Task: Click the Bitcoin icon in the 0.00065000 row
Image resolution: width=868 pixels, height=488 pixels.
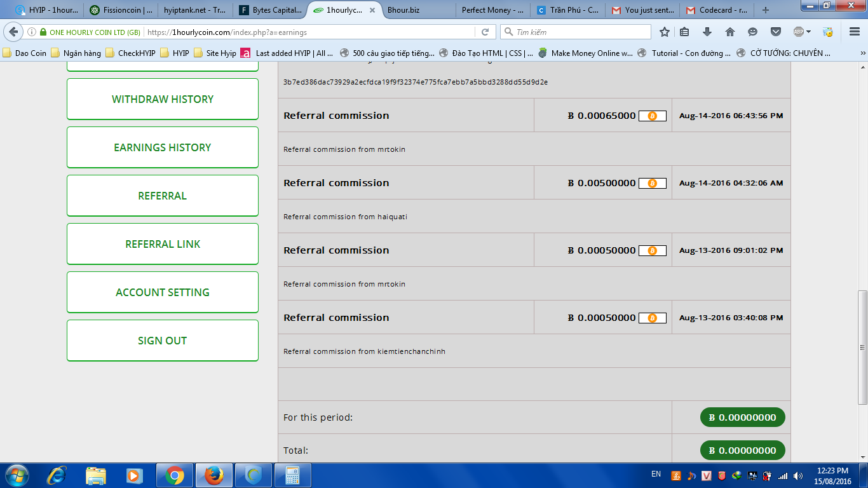Action: (652, 116)
